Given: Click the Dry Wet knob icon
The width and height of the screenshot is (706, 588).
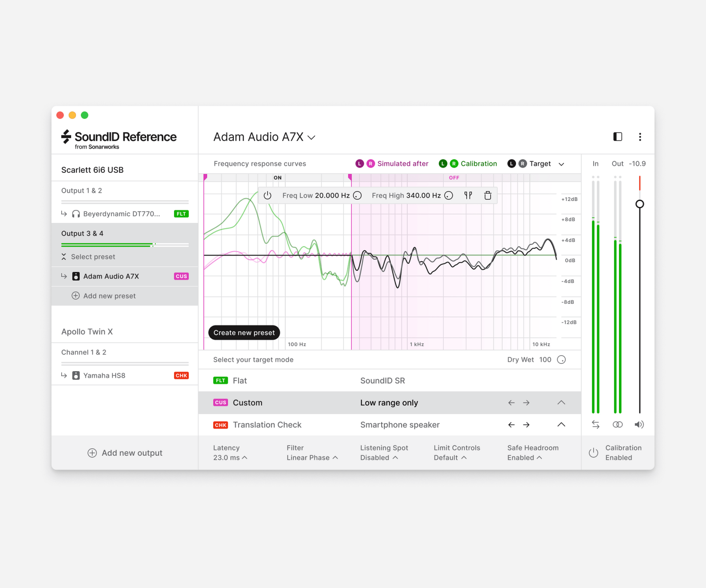Looking at the screenshot, I should pos(561,360).
